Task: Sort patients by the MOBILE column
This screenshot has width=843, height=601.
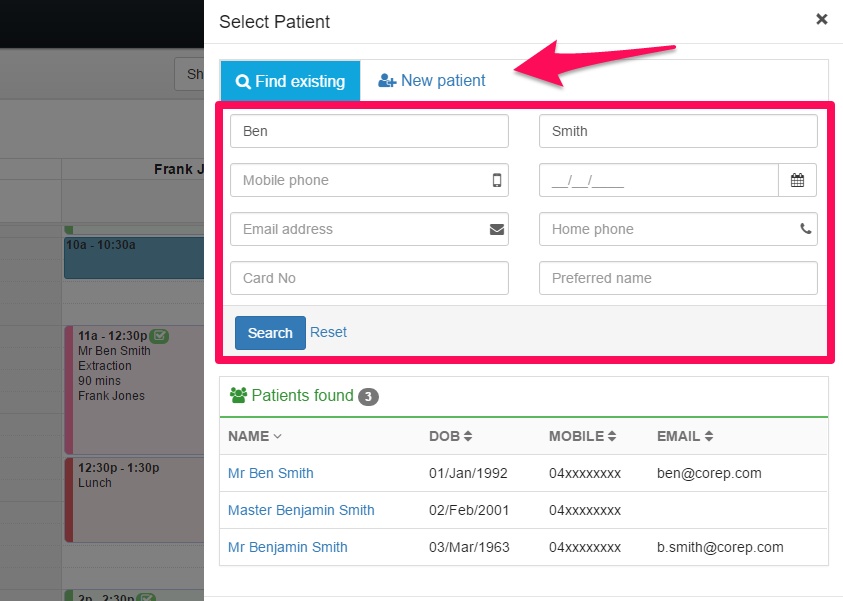Action: pyautogui.click(x=582, y=436)
